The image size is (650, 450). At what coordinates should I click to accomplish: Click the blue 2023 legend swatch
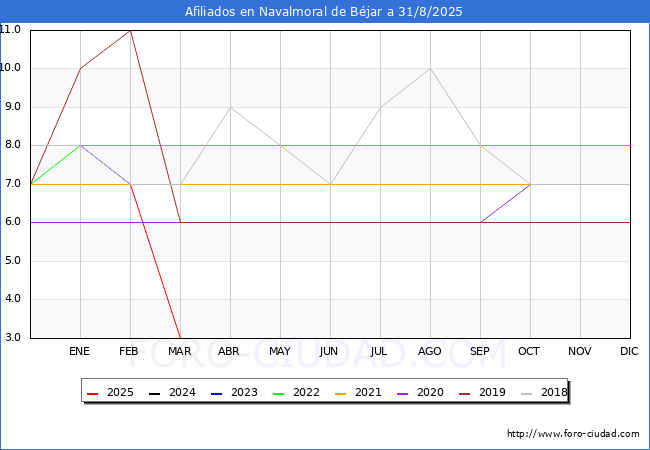pyautogui.click(x=217, y=393)
